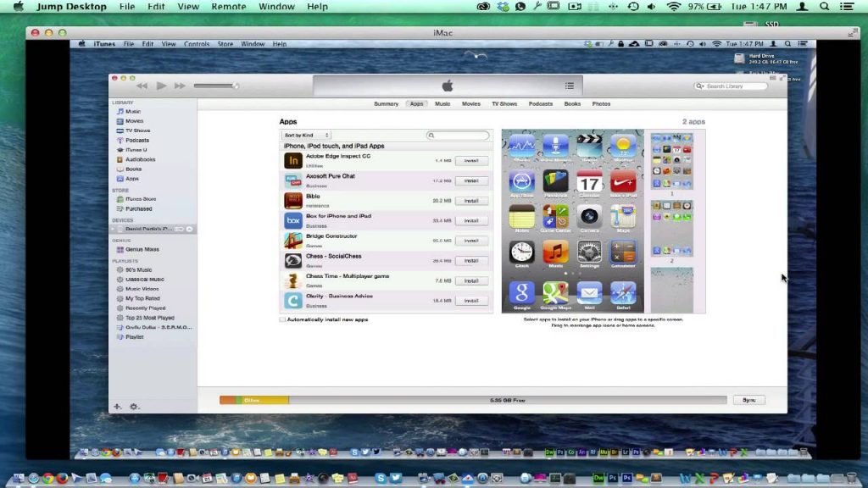The width and height of the screenshot is (868, 488).
Task: Select Genius Mixes in the sidebar
Action: (142, 250)
